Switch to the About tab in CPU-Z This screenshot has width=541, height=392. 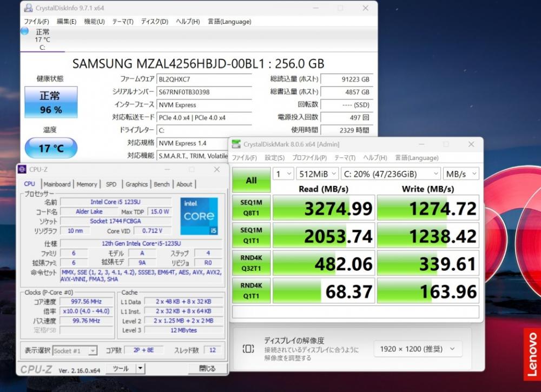(184, 184)
